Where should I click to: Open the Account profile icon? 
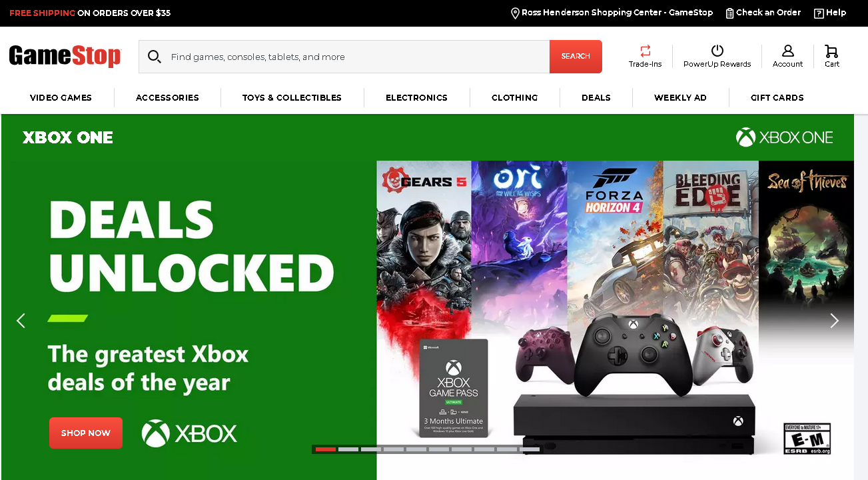tap(788, 51)
